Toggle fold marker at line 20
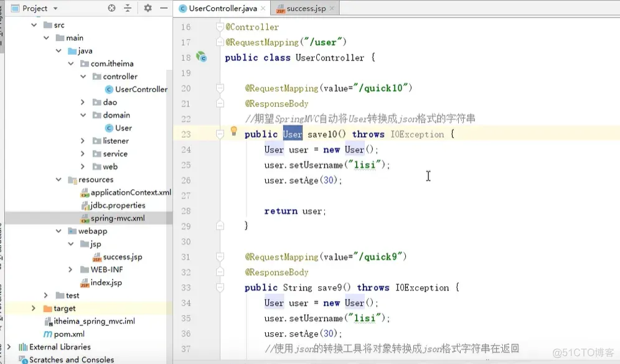The image size is (620, 364). 220,88
